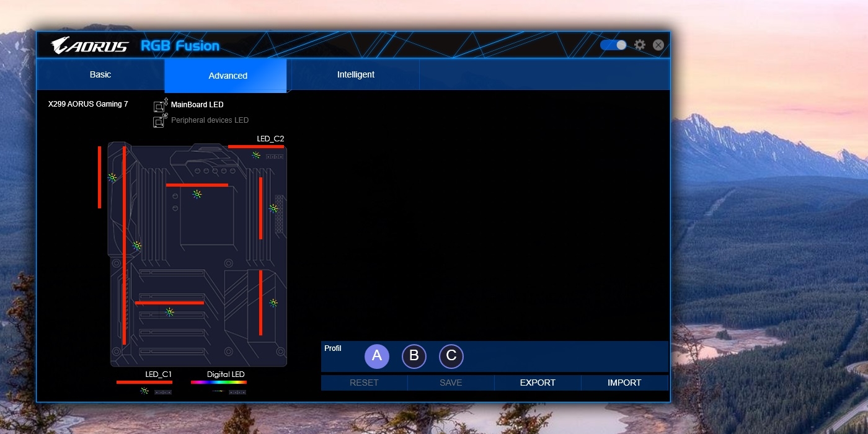The height and width of the screenshot is (434, 868).
Task: Open RGB Fusion settings gear
Action: click(x=640, y=45)
